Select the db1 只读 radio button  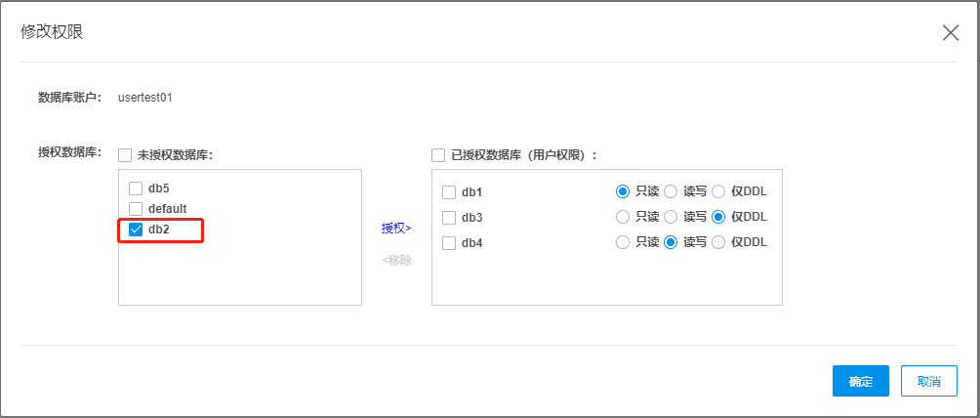[x=623, y=191]
